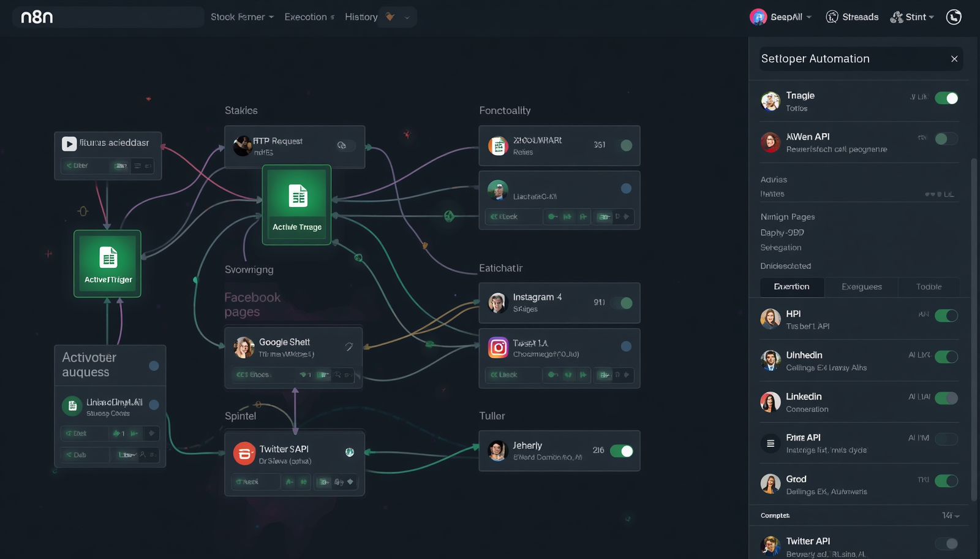This screenshot has height=559, width=980.
Task: Click the avatar on the Liachato node
Action: pyautogui.click(x=498, y=190)
